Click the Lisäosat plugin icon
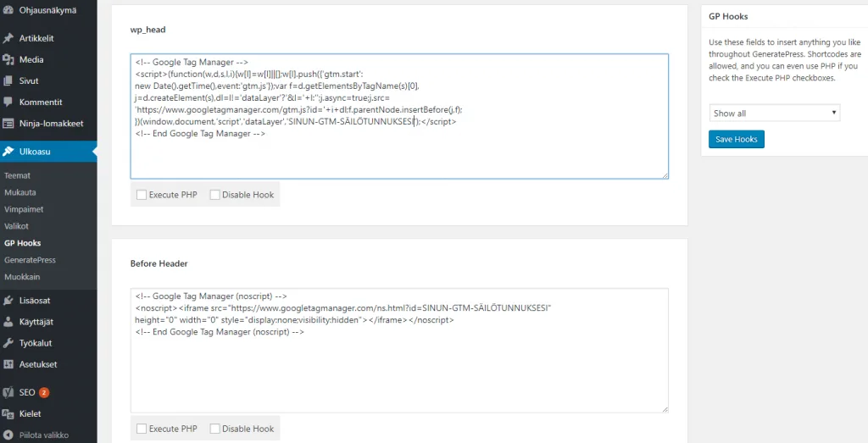The width and height of the screenshot is (868, 443). [8, 301]
